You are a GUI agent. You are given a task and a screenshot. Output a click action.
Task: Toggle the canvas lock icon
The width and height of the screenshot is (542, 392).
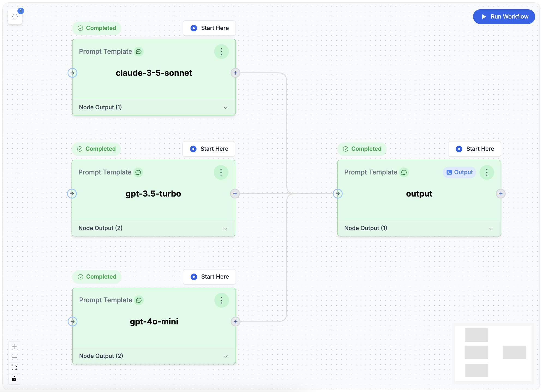pos(14,379)
